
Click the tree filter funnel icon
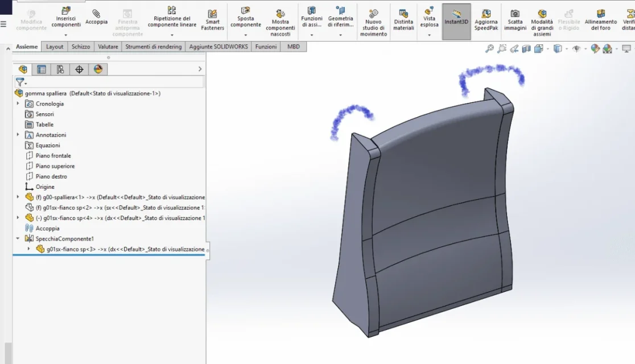coord(20,82)
